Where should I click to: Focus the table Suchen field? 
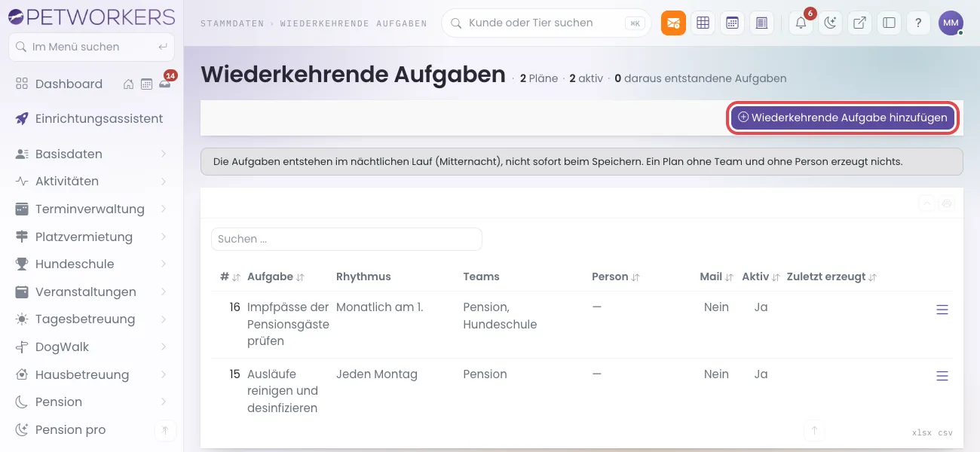point(347,239)
